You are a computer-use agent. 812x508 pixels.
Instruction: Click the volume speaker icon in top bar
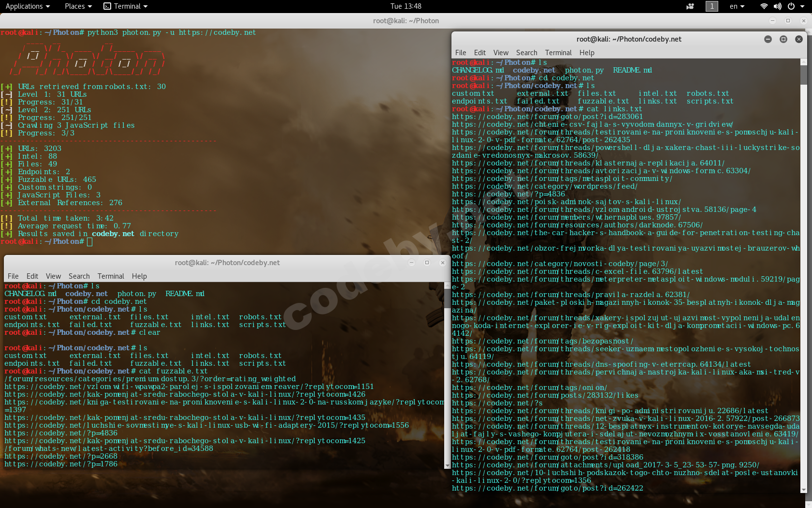point(777,6)
